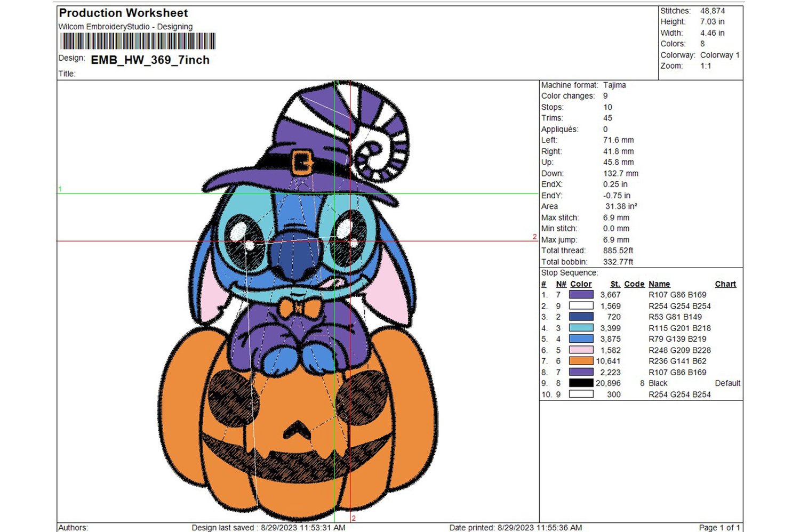Click the color name "R115 G201 B218"
The height and width of the screenshot is (532, 800).
coord(679,328)
